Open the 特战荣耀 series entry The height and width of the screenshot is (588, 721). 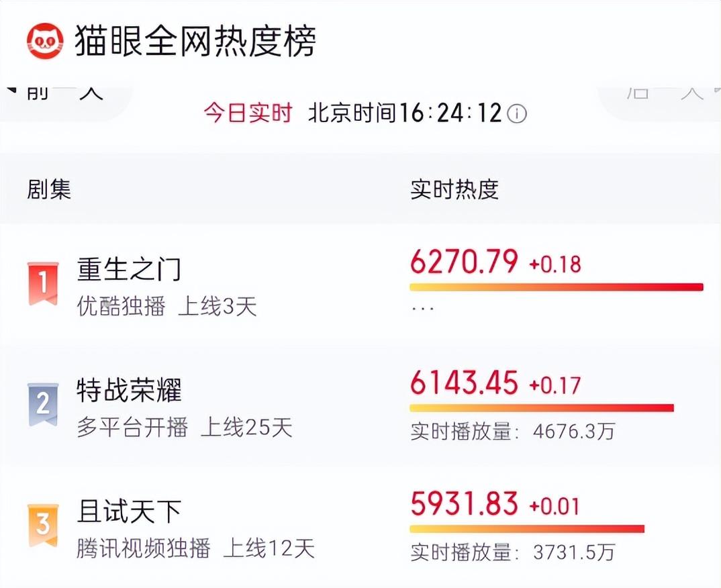coord(129,390)
